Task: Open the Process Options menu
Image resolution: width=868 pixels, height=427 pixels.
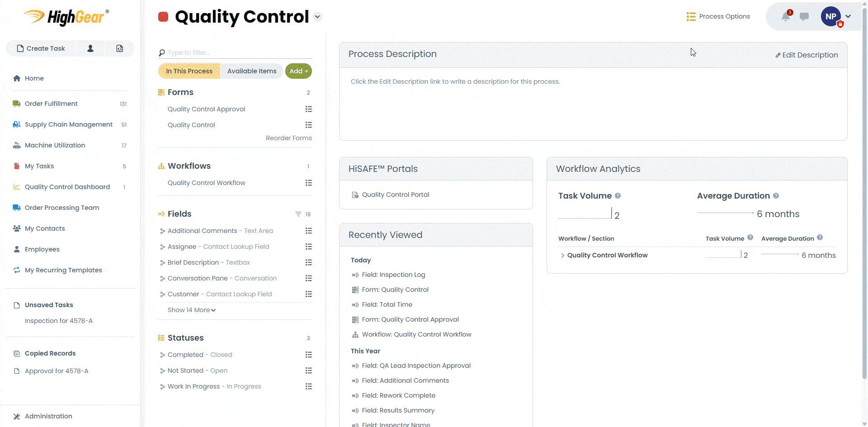Action: (718, 16)
